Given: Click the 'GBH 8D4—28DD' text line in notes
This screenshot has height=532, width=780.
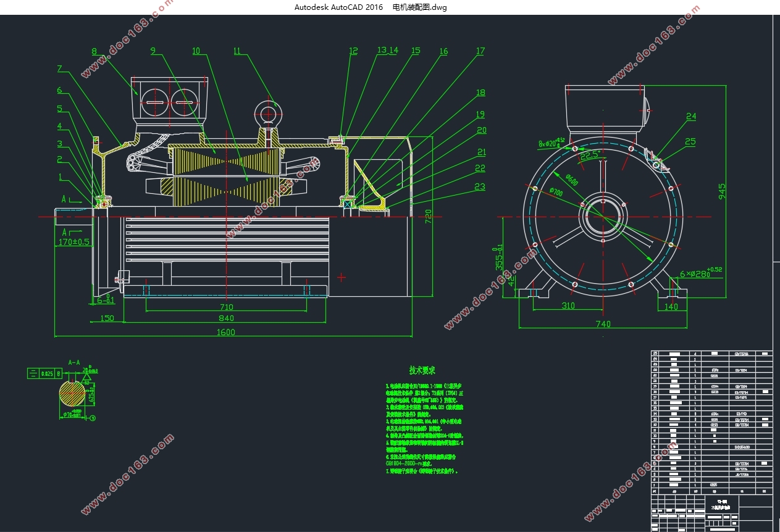Looking at the screenshot, I should point(408,463).
